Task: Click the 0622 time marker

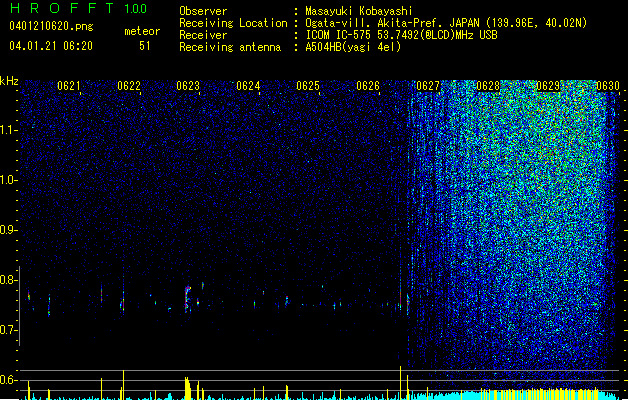Action: coord(129,86)
